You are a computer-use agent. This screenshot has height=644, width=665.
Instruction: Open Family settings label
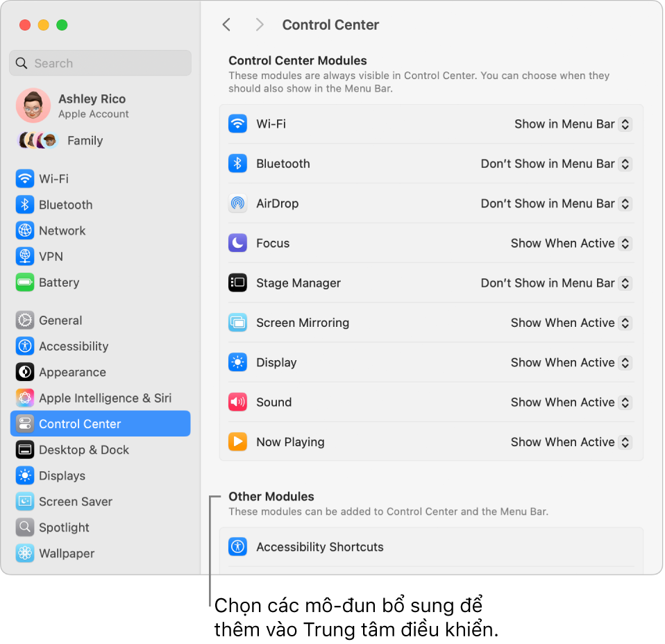tap(85, 140)
